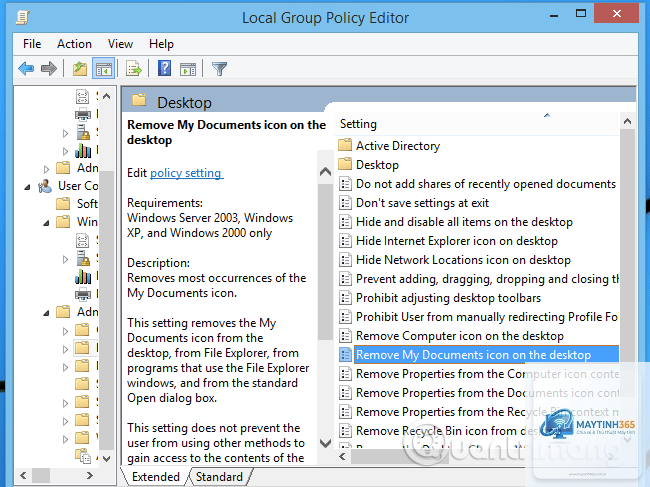Image resolution: width=650 pixels, height=487 pixels.
Task: Click icon beside Remove My Documents icon row
Action: pos(345,355)
